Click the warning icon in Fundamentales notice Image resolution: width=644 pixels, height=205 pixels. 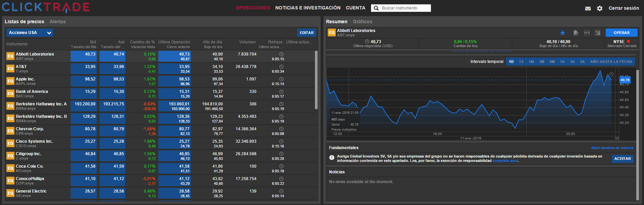[332, 158]
